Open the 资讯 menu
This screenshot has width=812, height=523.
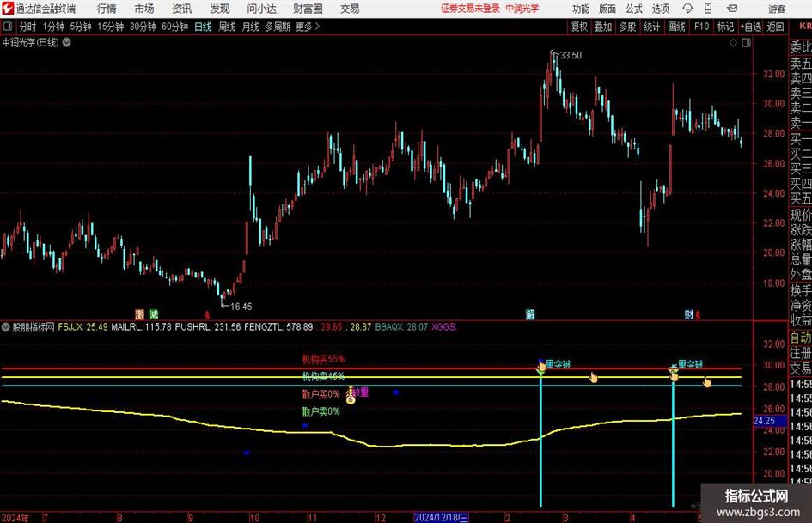pos(182,9)
